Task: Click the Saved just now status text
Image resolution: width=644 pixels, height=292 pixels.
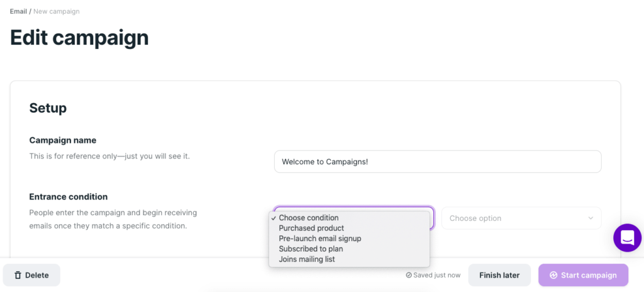Action: pyautogui.click(x=437, y=275)
